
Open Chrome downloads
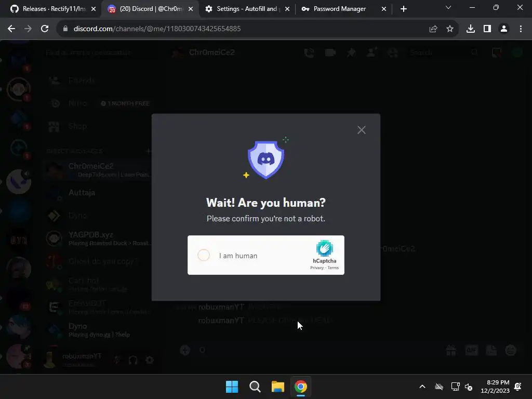click(471, 29)
